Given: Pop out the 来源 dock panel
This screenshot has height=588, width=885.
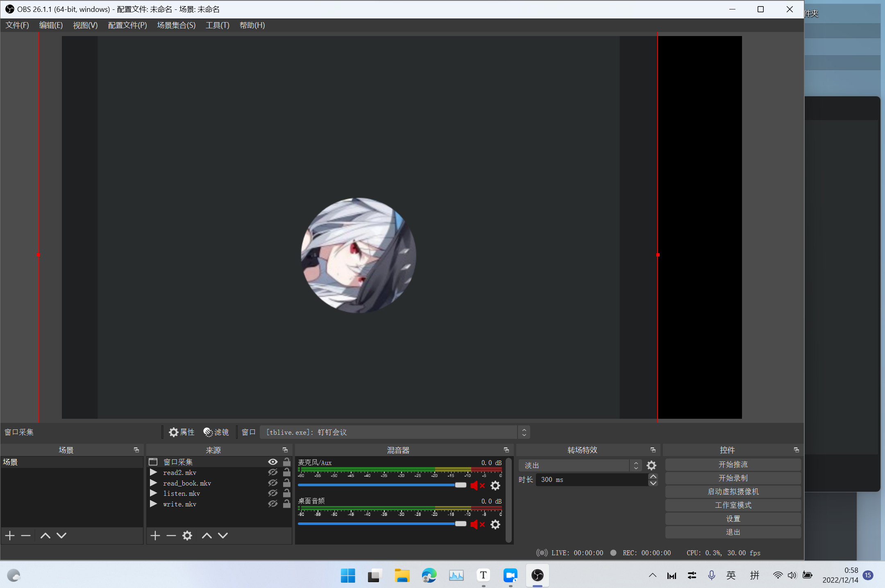Looking at the screenshot, I should 285,450.
